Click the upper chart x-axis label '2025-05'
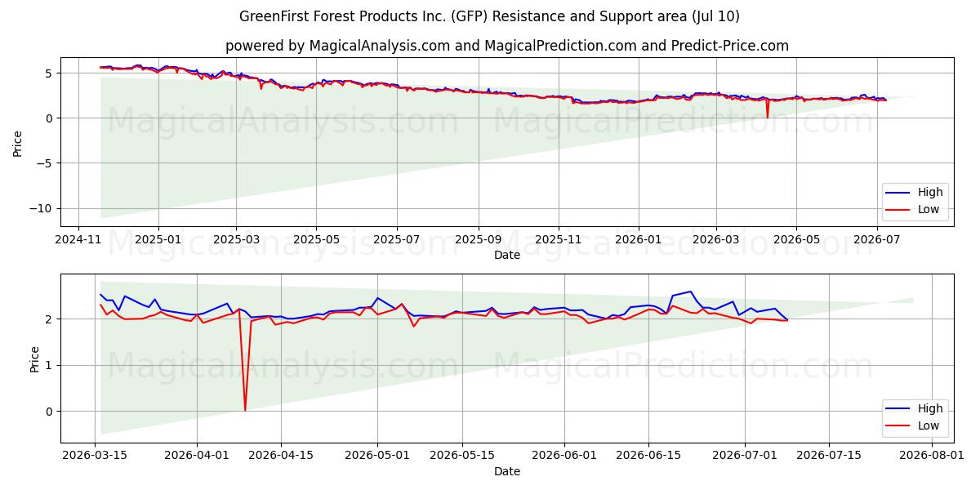 (x=316, y=240)
